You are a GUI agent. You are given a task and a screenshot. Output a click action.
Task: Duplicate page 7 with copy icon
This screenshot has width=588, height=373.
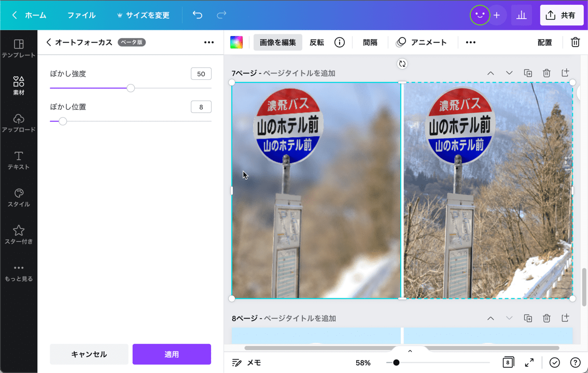click(x=528, y=73)
